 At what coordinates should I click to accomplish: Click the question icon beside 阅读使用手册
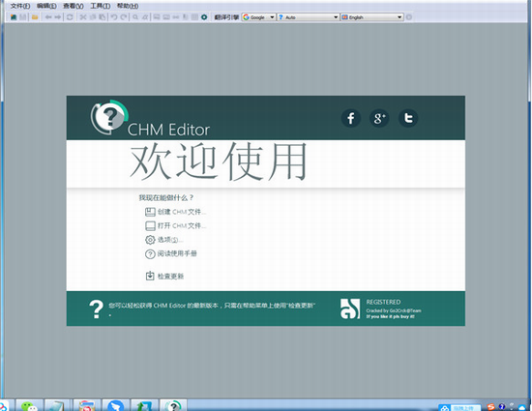tap(150, 254)
